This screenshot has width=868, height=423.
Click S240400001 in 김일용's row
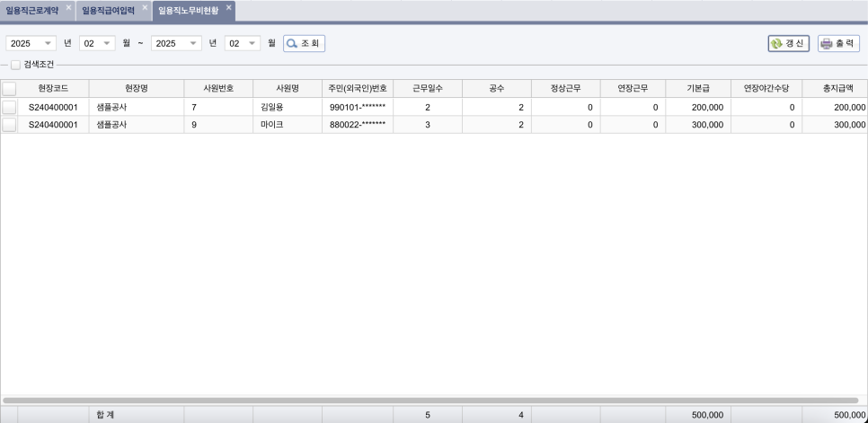[x=53, y=107]
